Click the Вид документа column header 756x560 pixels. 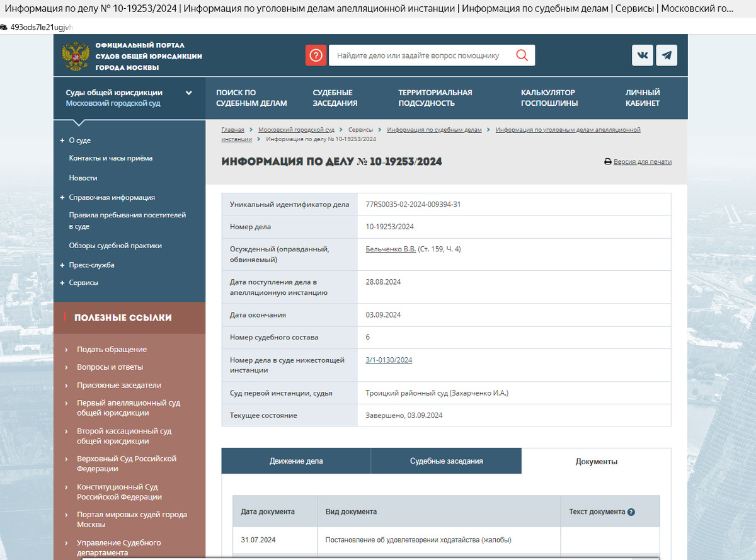point(351,512)
